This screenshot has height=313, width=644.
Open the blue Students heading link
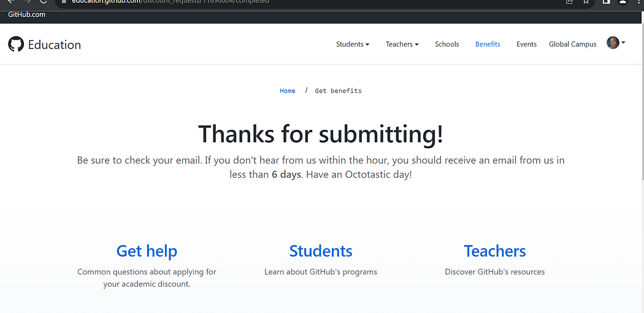321,251
